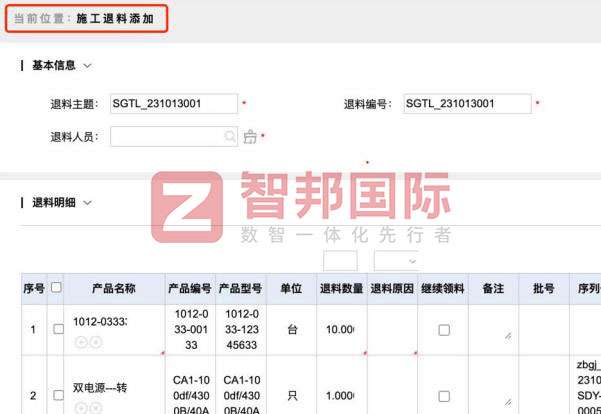Tick the select-all checkbox in table header
The image size is (601, 414).
point(56,287)
